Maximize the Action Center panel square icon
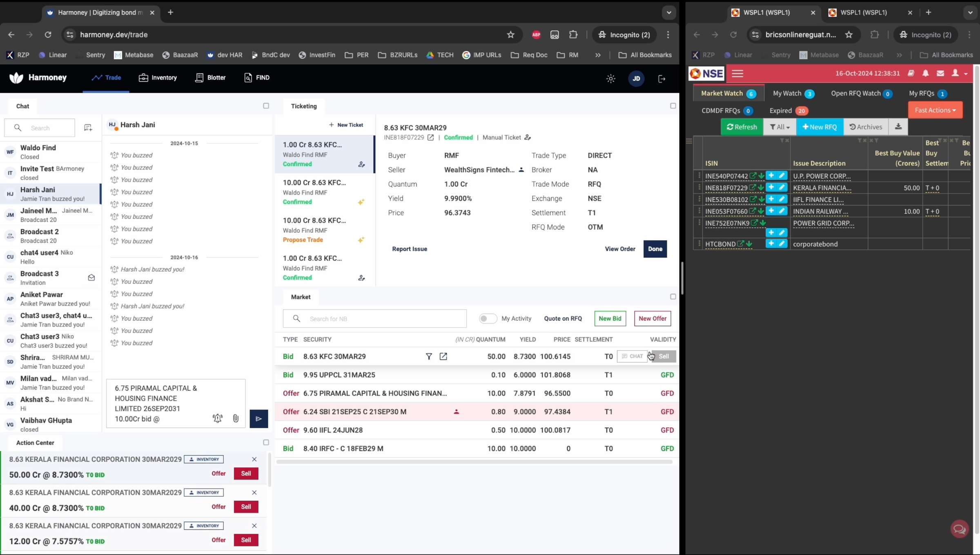This screenshot has height=555, width=980. 266,442
